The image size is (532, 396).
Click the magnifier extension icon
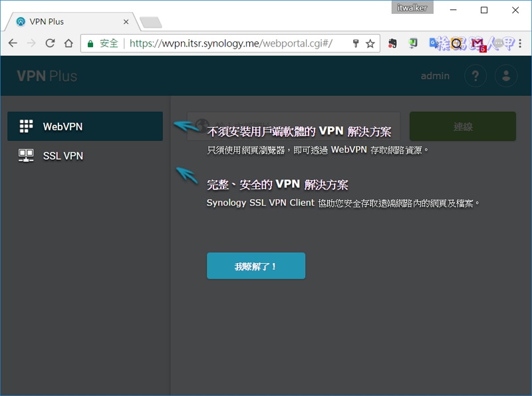click(x=457, y=44)
